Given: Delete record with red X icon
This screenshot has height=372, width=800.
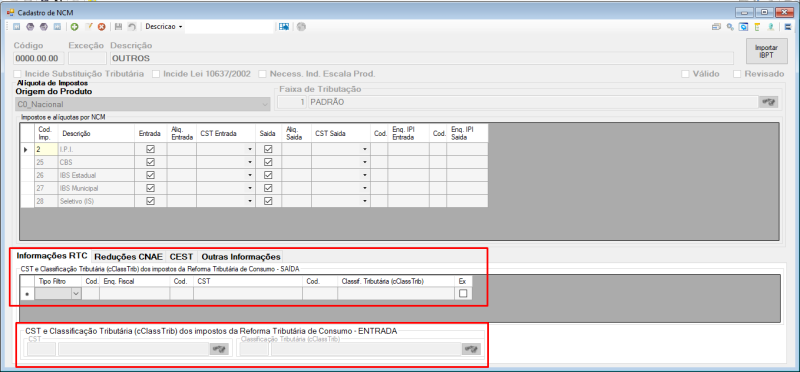Looking at the screenshot, I should (x=102, y=27).
